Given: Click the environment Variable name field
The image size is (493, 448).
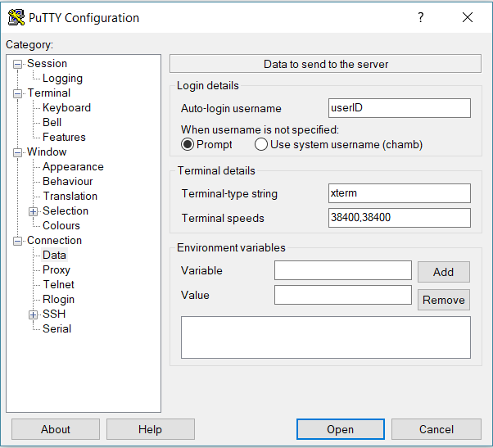Looking at the screenshot, I should [342, 270].
